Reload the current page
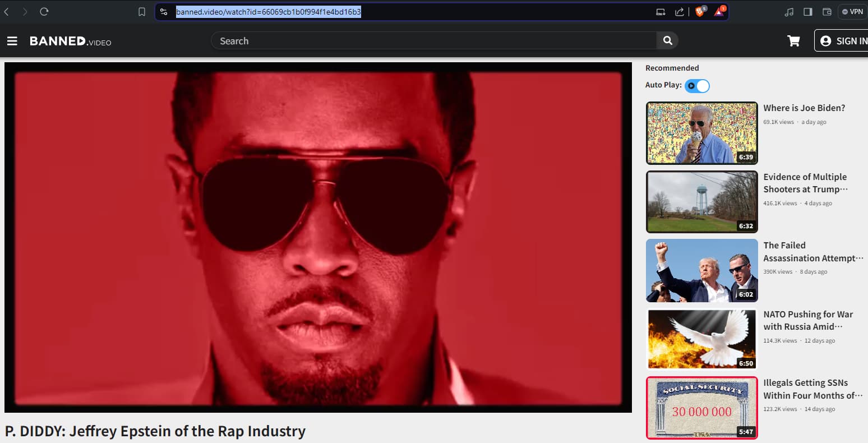Screen dimensions: 868x443 (x=44, y=11)
